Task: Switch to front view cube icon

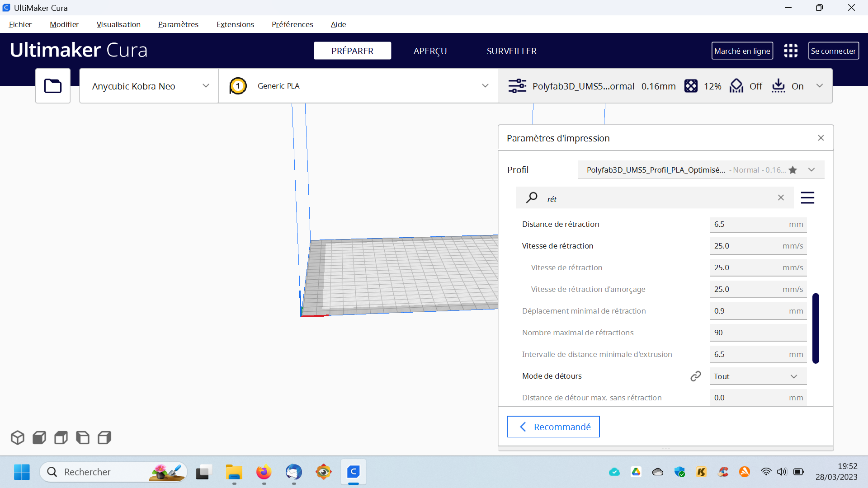Action: 39,437
